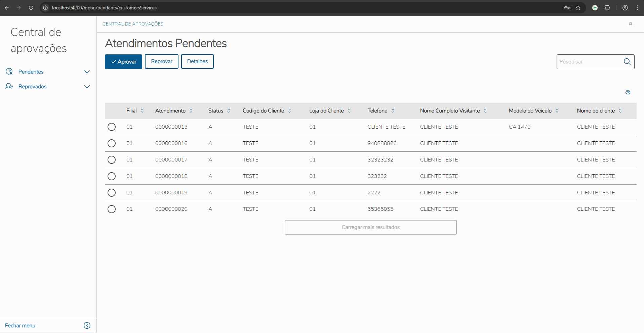
Task: Click the phone number 940888826 cell
Action: click(x=382, y=143)
